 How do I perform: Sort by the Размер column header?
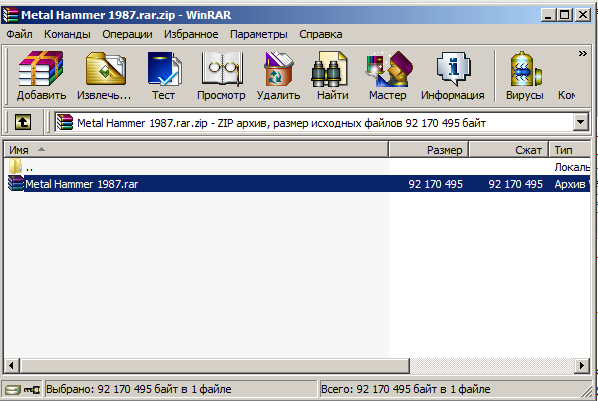[x=429, y=150]
